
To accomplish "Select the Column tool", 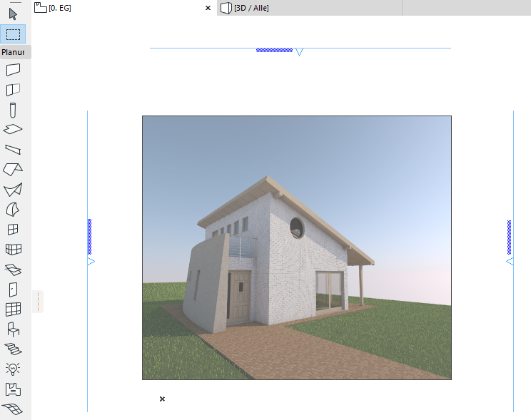I will (13, 110).
